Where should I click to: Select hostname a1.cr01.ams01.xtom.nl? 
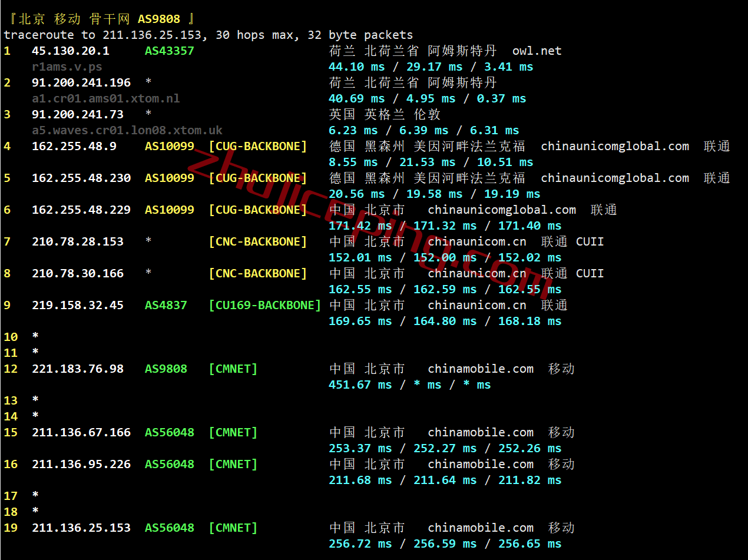point(106,98)
